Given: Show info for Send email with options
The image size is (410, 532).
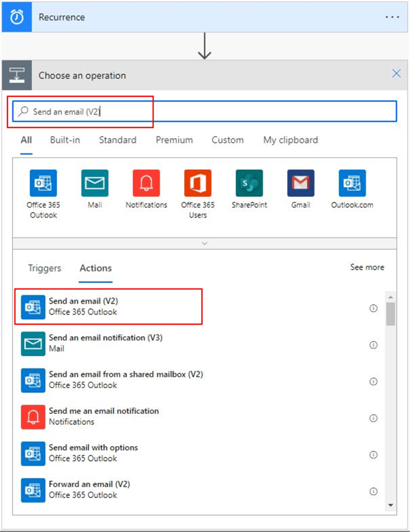Looking at the screenshot, I should [373, 455].
